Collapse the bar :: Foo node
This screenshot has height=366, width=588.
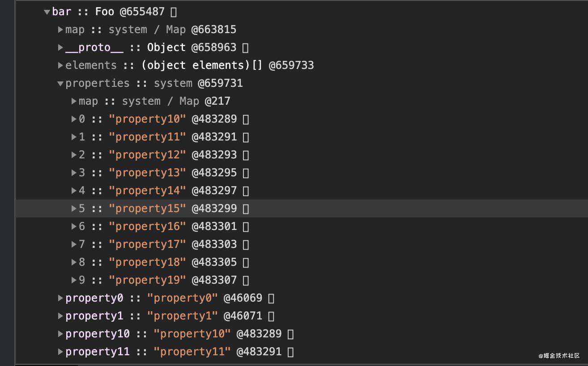coord(47,12)
